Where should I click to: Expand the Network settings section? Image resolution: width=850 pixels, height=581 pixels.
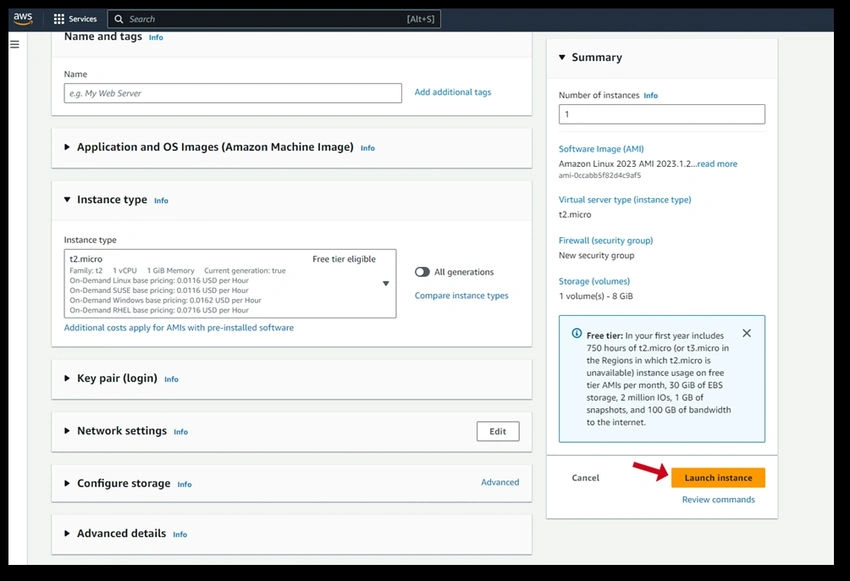(x=67, y=430)
